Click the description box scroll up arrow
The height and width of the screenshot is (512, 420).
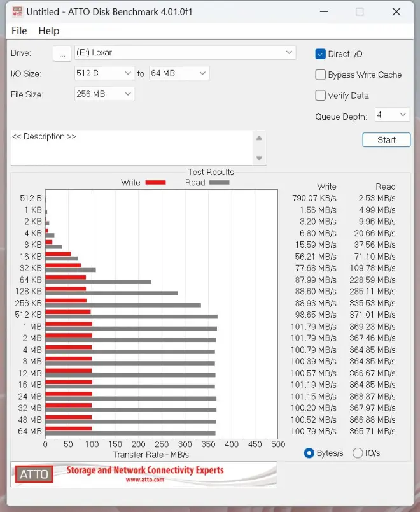(259, 138)
